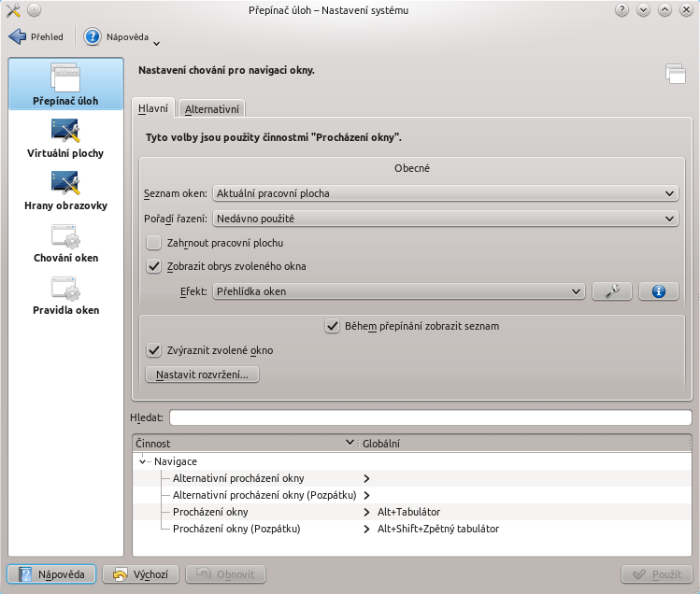Go back to Přehled overview

tap(36, 36)
